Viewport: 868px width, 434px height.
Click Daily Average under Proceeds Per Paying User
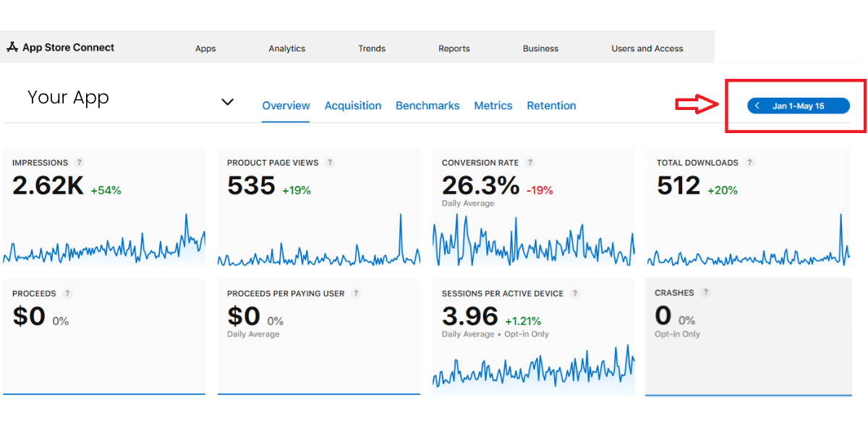[x=253, y=334]
